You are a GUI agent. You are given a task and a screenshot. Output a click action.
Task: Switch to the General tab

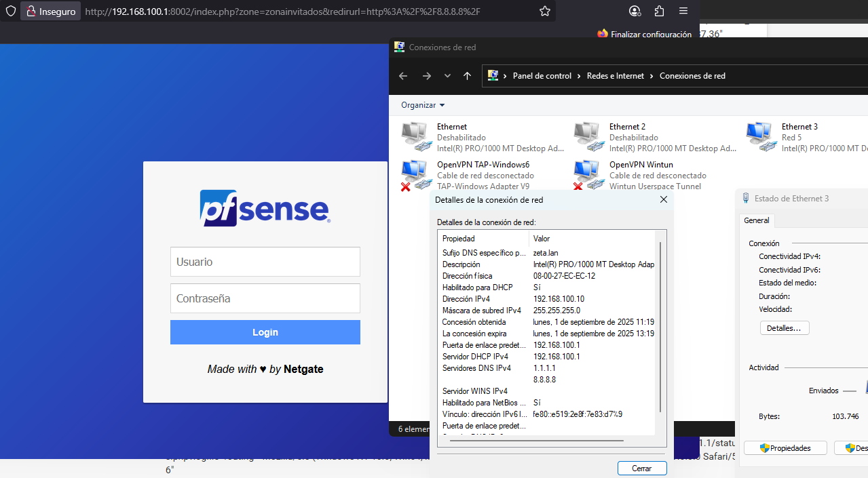pyautogui.click(x=756, y=220)
